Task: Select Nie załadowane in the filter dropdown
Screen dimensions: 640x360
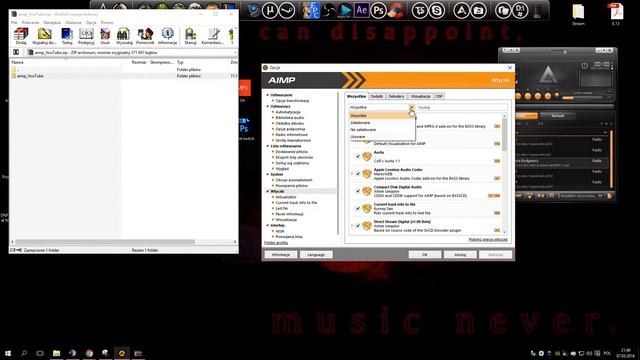Action: point(381,130)
